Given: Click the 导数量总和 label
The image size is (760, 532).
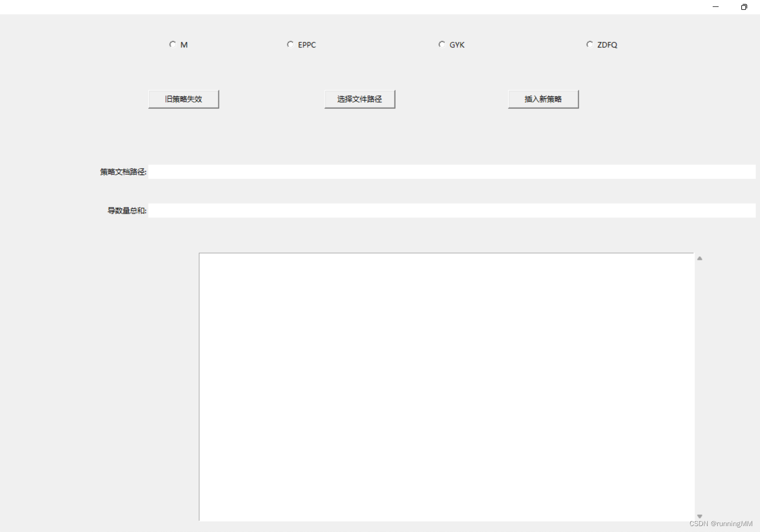Looking at the screenshot, I should (126, 211).
